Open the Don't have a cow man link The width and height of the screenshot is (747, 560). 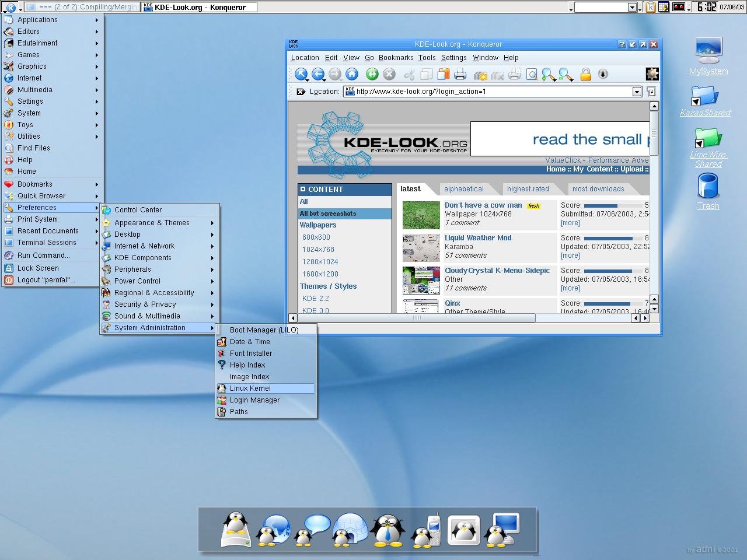click(x=483, y=205)
